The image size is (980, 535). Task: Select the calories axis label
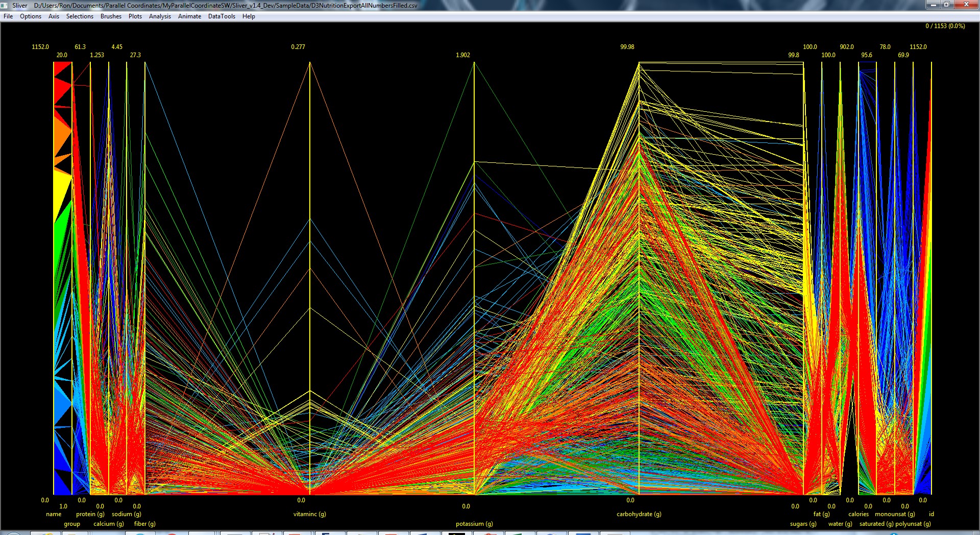(x=858, y=514)
